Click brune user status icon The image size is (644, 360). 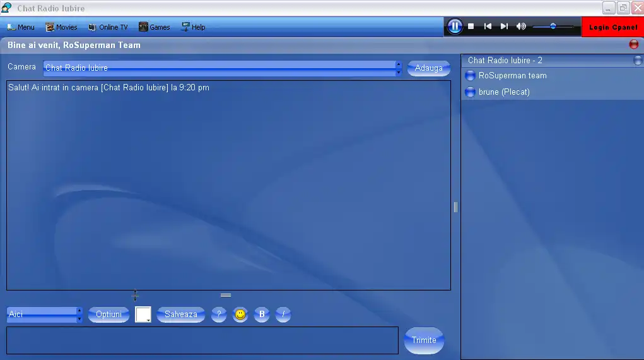pos(470,92)
